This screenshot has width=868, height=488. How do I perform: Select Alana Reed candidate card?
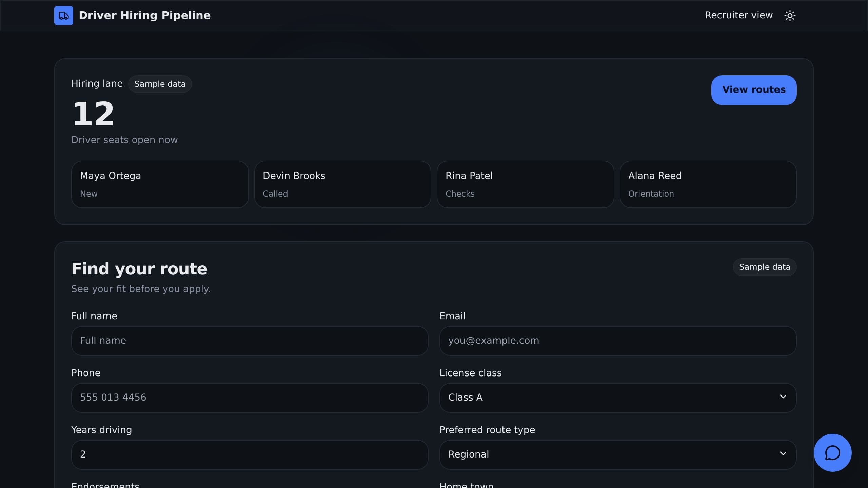click(x=708, y=184)
